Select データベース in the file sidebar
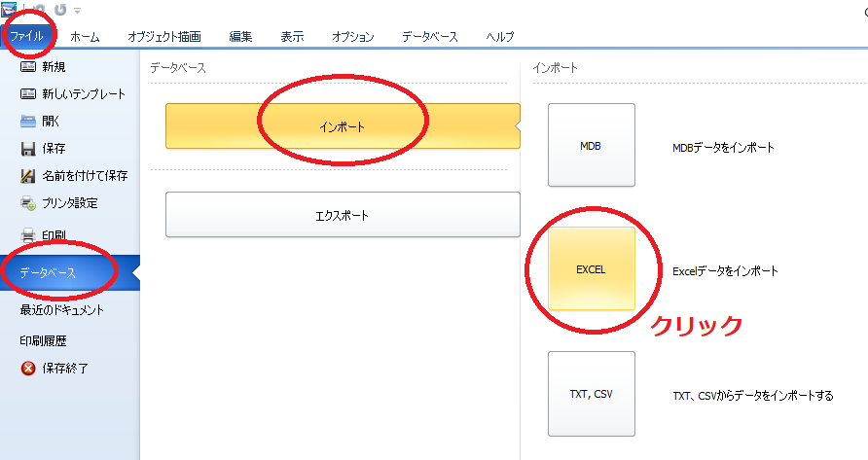Image resolution: width=868 pixels, height=460 pixels. (70, 272)
